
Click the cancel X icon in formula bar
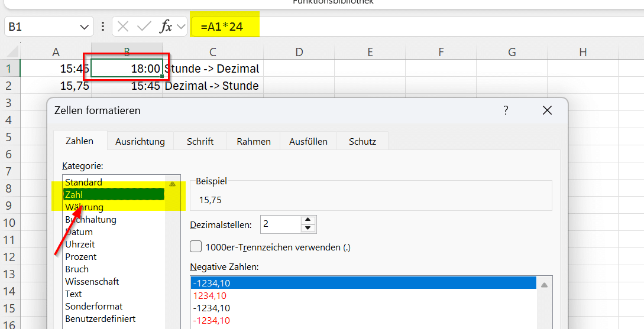coord(123,27)
